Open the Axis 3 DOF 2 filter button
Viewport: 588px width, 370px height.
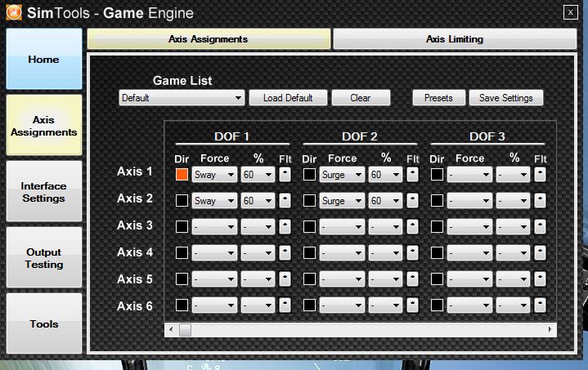[412, 226]
